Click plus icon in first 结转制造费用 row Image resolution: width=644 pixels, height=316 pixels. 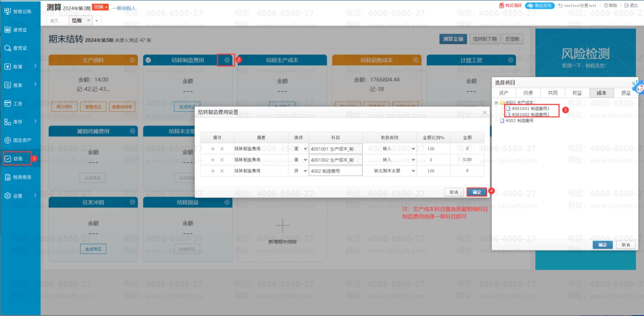[213, 149]
